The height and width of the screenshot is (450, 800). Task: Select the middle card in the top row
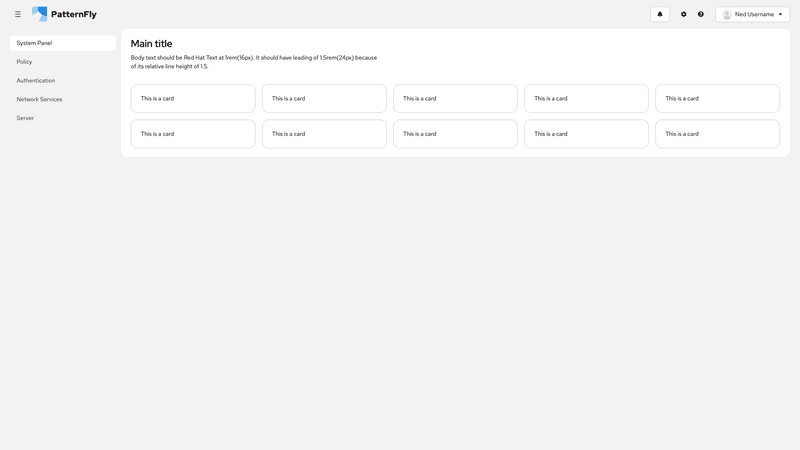(x=455, y=99)
